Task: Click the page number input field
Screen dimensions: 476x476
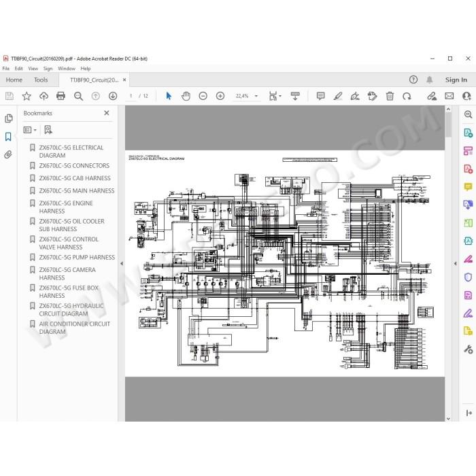Action: pyautogui.click(x=131, y=96)
